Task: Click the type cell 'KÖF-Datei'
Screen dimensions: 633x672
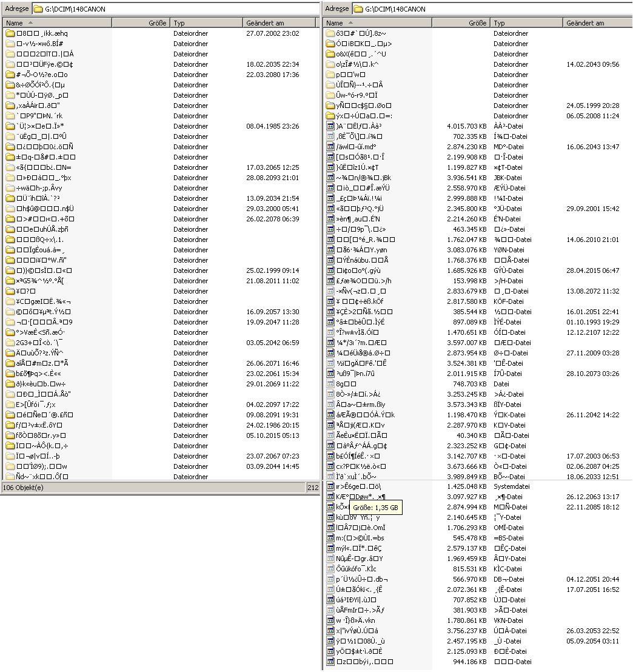Action: point(509,301)
